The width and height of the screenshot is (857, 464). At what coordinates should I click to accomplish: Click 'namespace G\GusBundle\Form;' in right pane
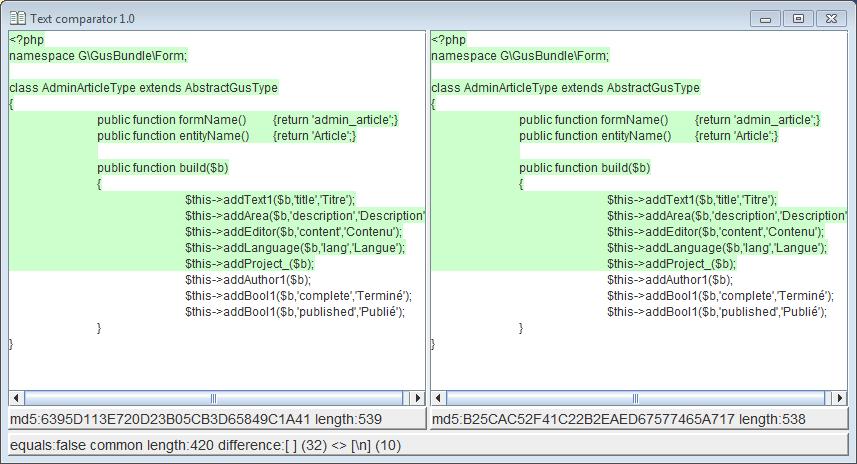click(520, 56)
